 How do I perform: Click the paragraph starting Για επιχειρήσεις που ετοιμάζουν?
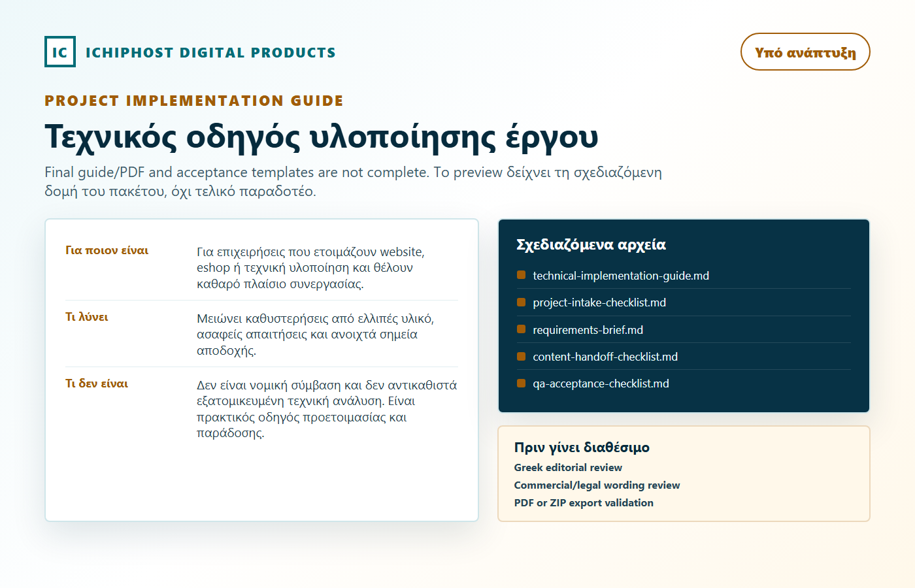tap(310, 268)
